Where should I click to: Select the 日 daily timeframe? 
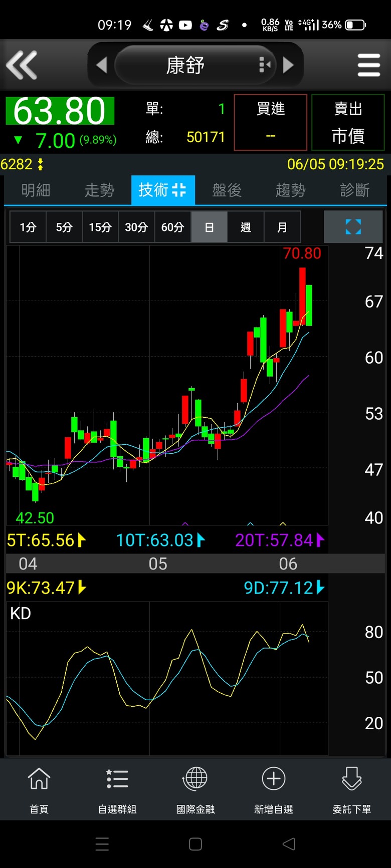pyautogui.click(x=209, y=227)
